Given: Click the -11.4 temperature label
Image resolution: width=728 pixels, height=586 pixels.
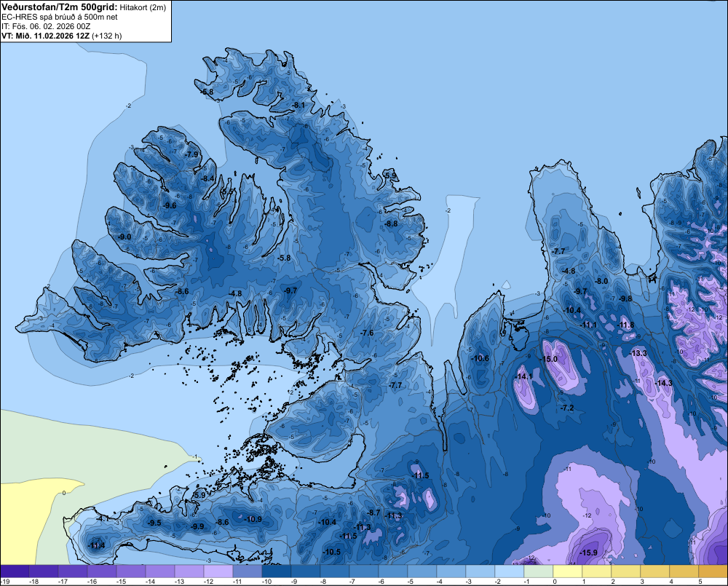Looking at the screenshot, I should coord(97,545).
